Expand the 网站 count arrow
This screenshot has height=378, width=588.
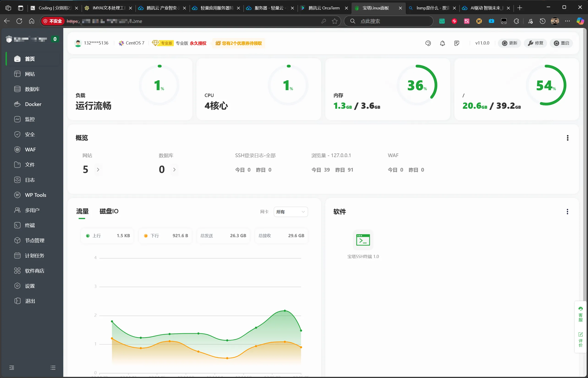point(98,170)
